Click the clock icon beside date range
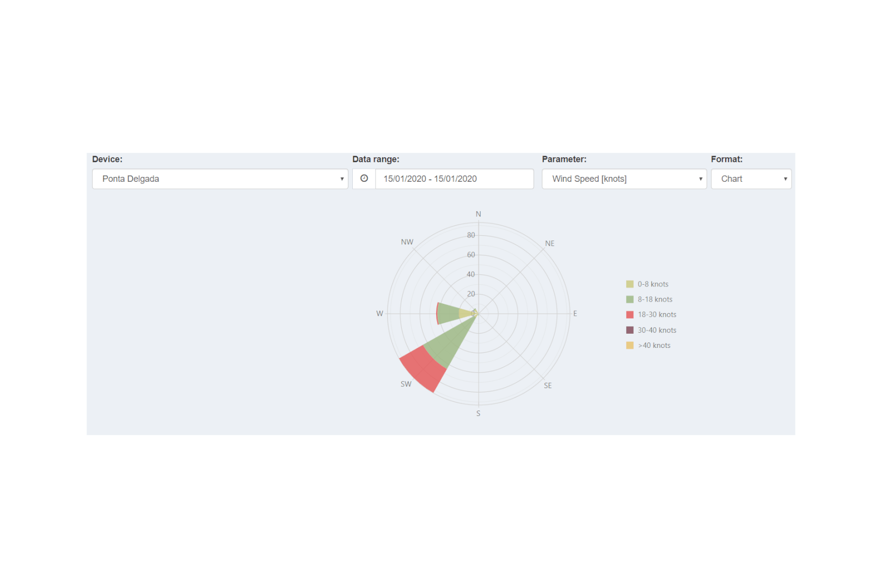882x588 pixels. [x=364, y=179]
